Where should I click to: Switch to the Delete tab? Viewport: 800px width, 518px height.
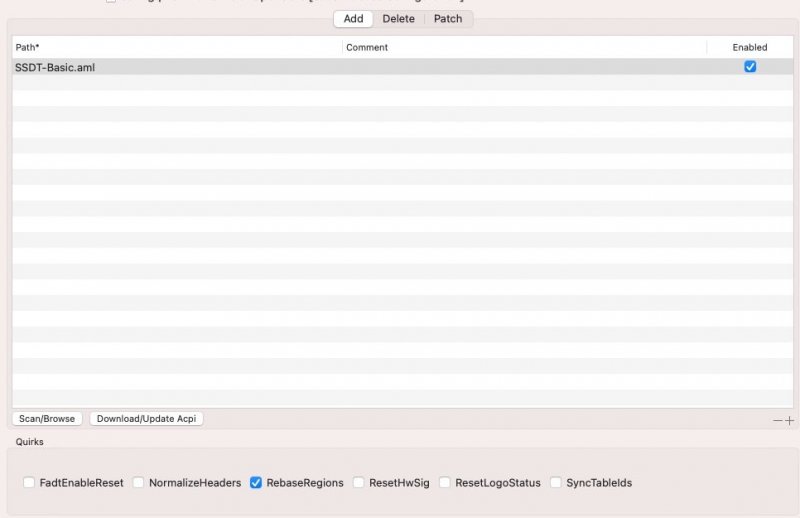[x=398, y=19]
